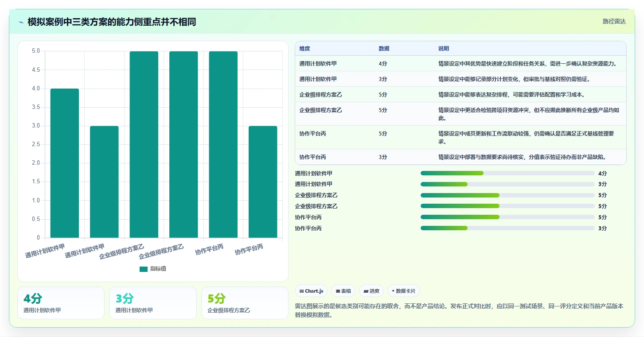Click the 数据 column header
This screenshot has height=337, width=644.
pos(384,49)
